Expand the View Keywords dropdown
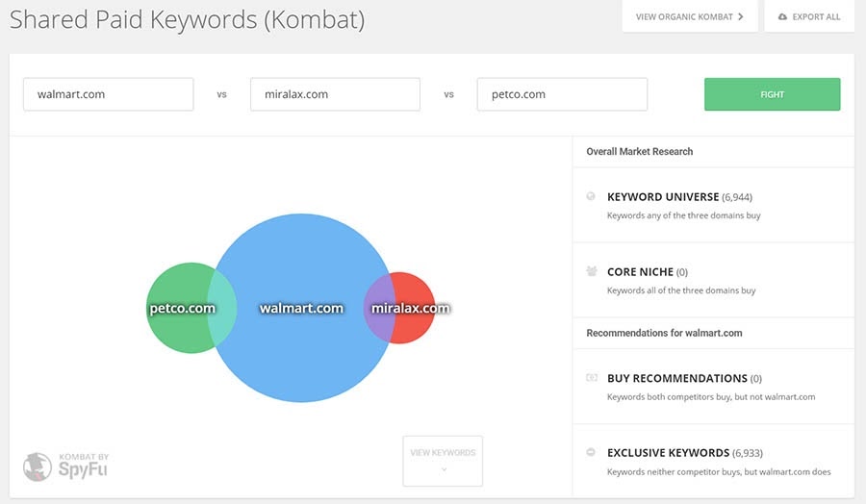The height and width of the screenshot is (504, 866). (x=443, y=461)
